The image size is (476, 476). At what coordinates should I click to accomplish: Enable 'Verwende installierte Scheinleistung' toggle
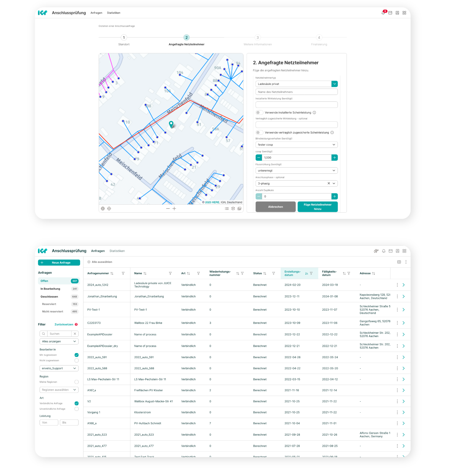pos(259,112)
